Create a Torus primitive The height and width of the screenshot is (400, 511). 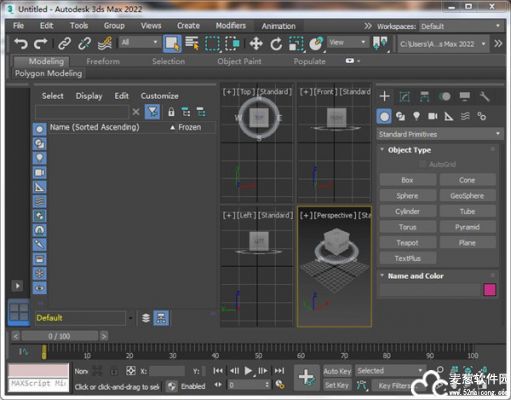[x=408, y=227]
